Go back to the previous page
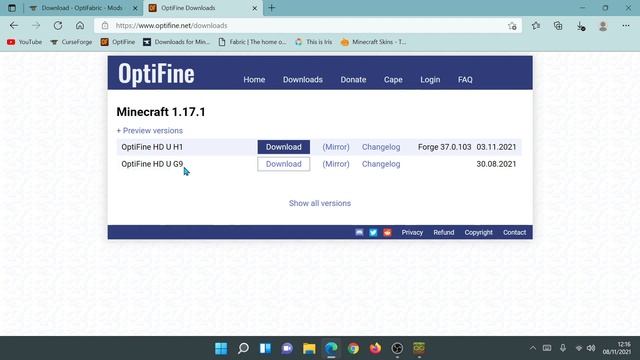The width and height of the screenshot is (640, 360). (x=14, y=26)
